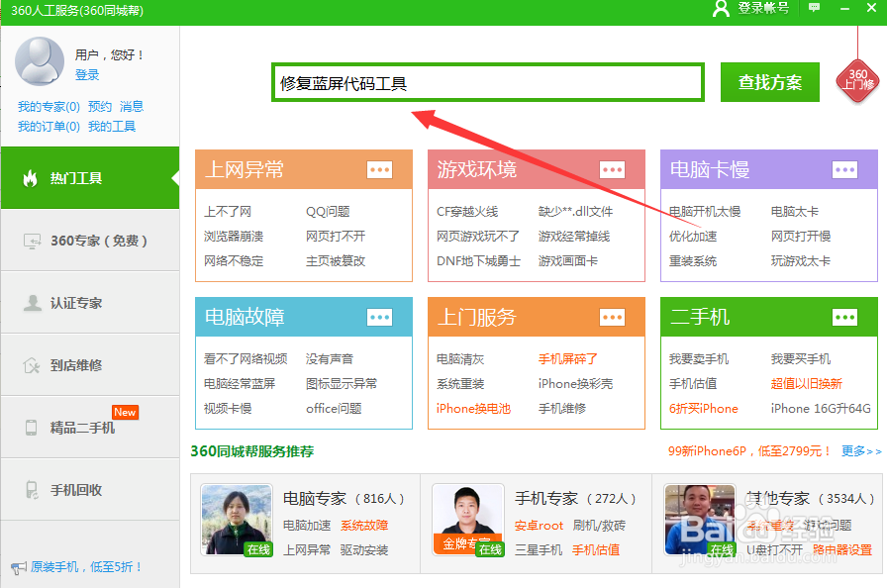Select CF穿越火线 item

pos(467,212)
